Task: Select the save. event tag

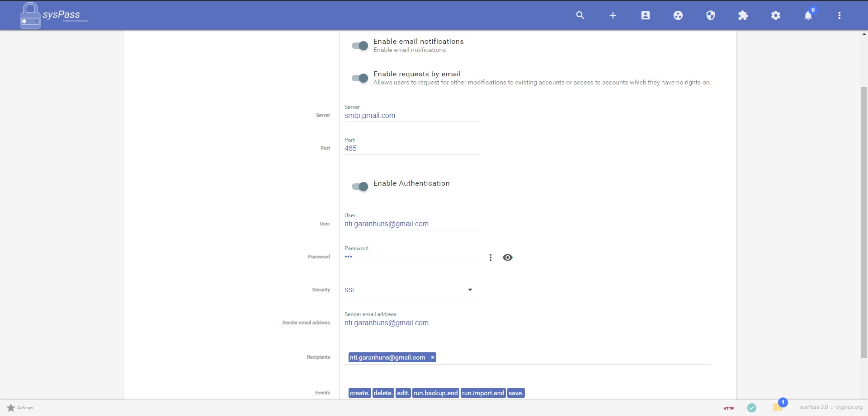Action: (516, 393)
